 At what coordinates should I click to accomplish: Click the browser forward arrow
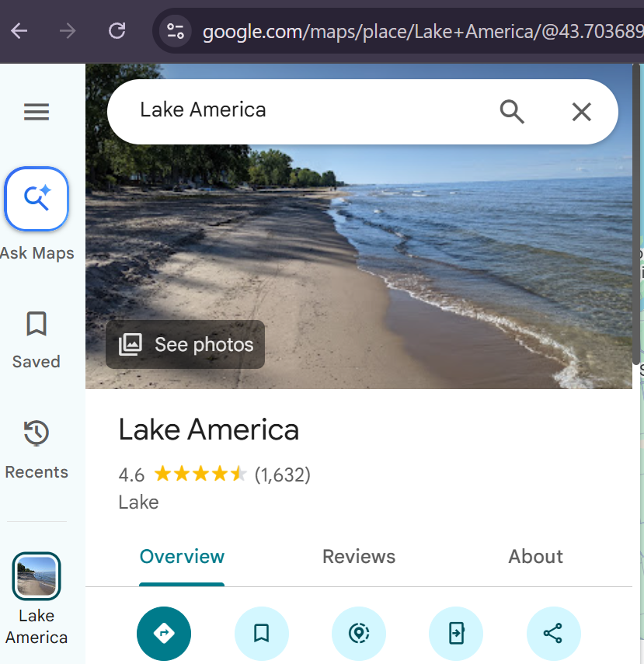[x=68, y=31]
